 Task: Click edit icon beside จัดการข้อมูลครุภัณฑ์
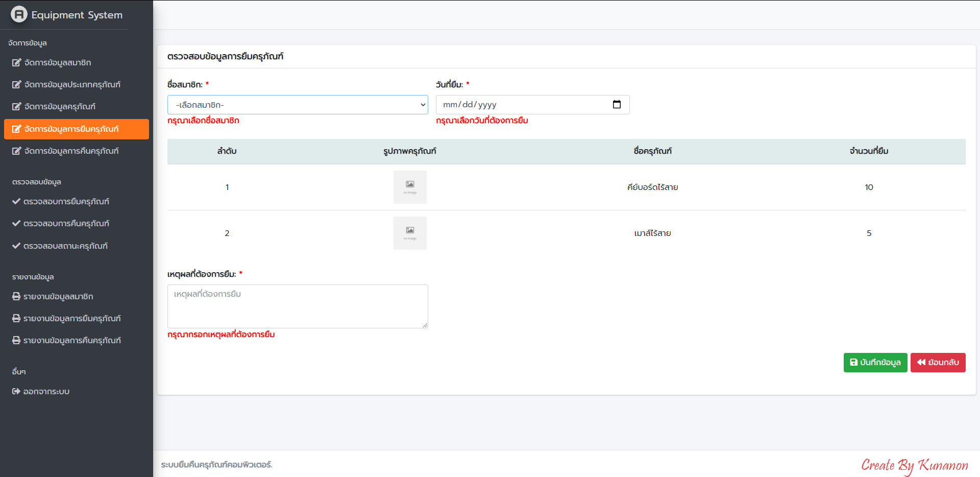(x=17, y=107)
